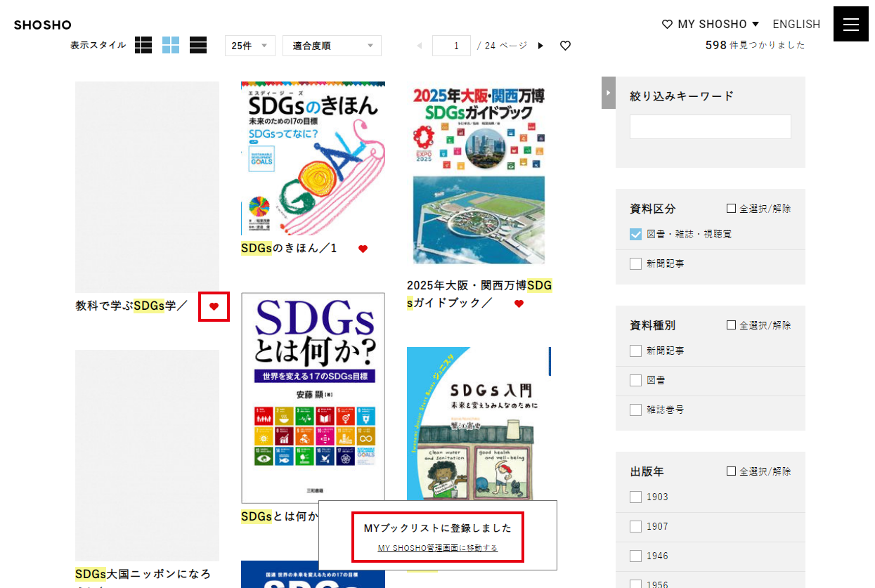Open SDGs大国ニッポンになろう title link

(x=143, y=574)
